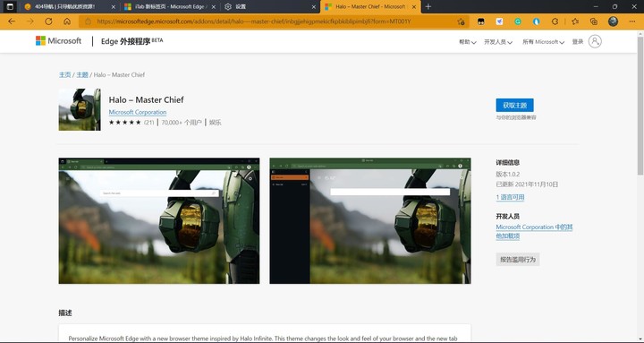Click the 描述 section heading
The width and height of the screenshot is (644, 343).
[x=65, y=313]
